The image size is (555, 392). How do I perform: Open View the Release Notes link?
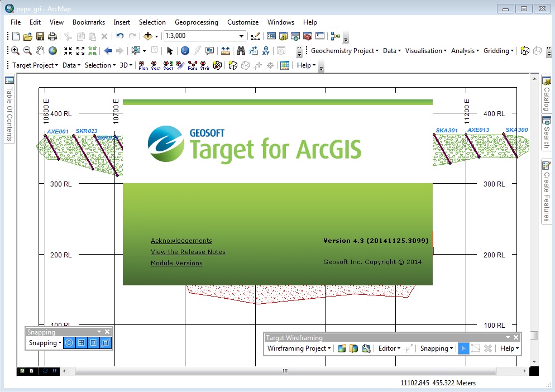pos(188,252)
